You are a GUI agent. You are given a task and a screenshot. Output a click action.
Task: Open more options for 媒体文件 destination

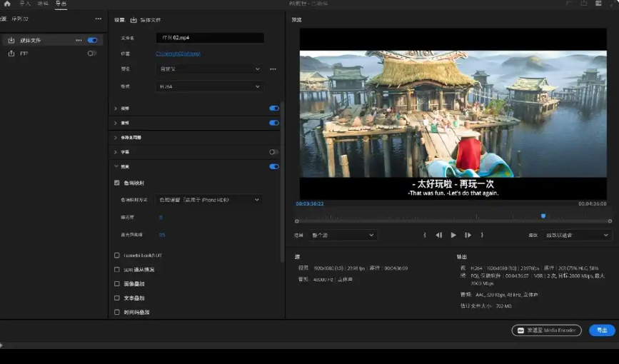79,41
